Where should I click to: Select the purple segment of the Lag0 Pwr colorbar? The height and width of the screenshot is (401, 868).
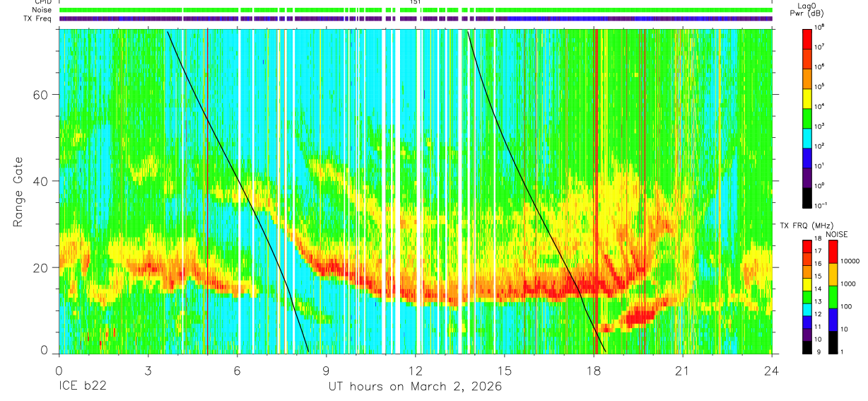(x=808, y=178)
